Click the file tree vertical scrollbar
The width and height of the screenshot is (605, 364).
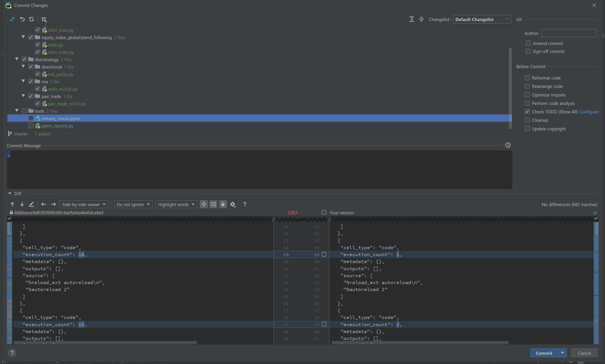coord(510,88)
